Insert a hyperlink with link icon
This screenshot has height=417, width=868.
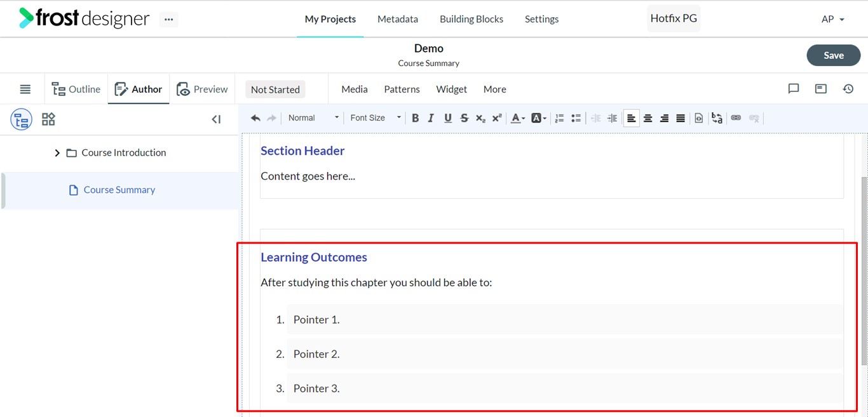736,118
